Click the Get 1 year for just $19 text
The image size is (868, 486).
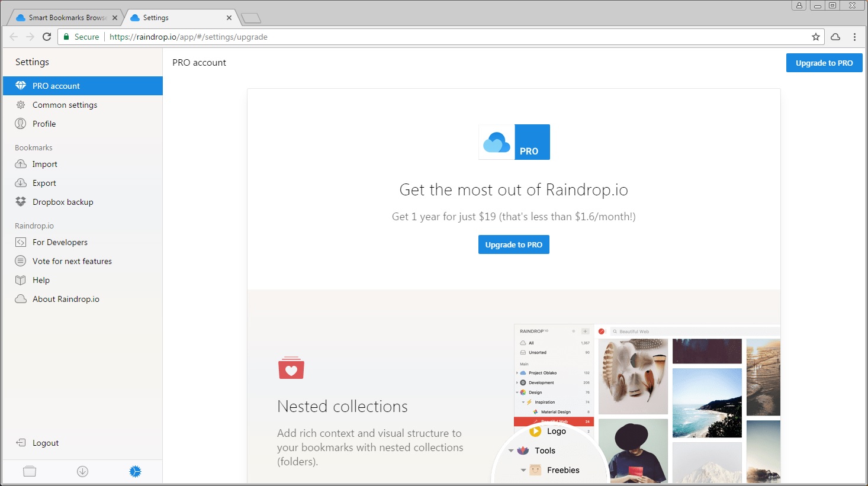click(x=514, y=217)
